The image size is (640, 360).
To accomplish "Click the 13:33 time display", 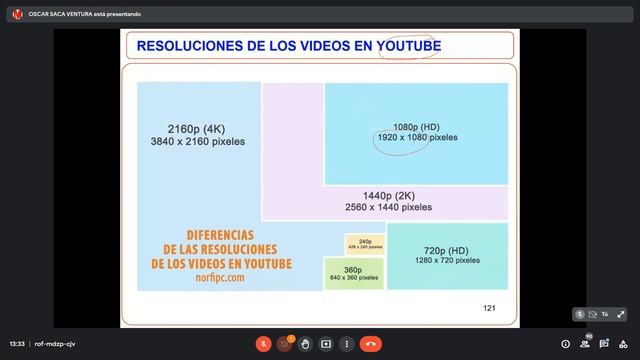I will 17,344.
